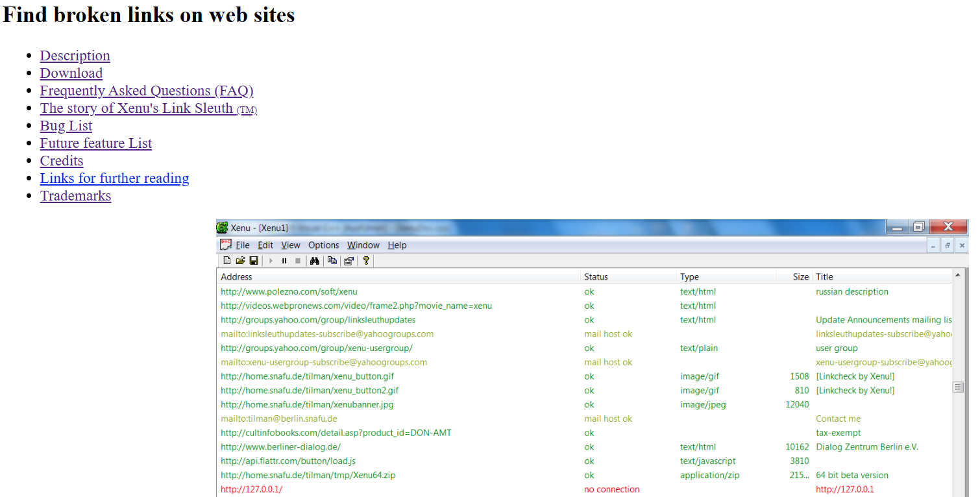
Task: Click the 'no connection' status cell
Action: (x=611, y=490)
